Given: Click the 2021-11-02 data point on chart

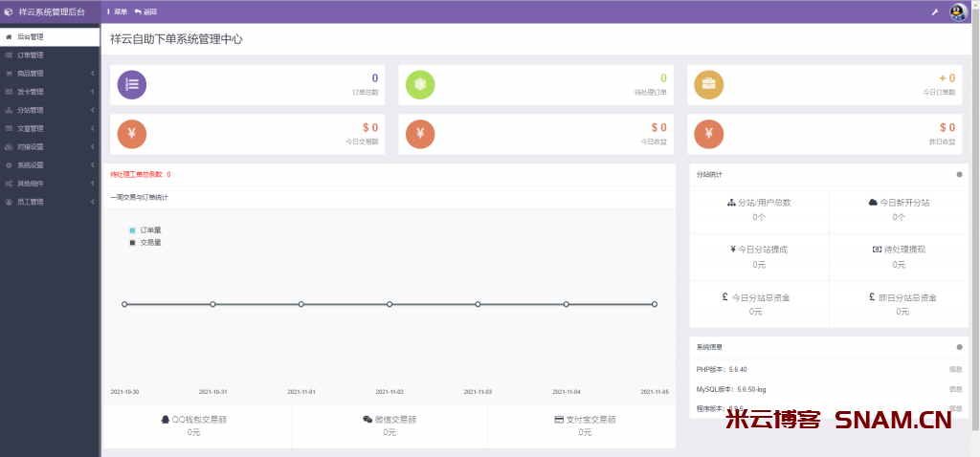Looking at the screenshot, I should click(x=390, y=304).
